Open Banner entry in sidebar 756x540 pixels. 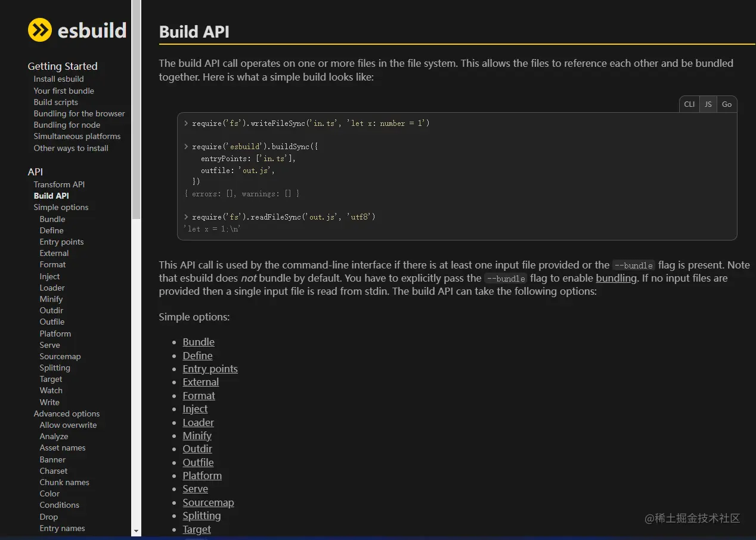tap(52, 459)
